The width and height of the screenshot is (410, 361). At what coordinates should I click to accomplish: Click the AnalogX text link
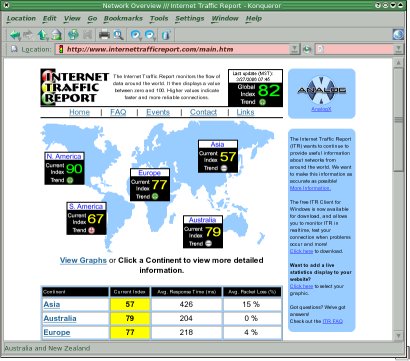(x=321, y=109)
